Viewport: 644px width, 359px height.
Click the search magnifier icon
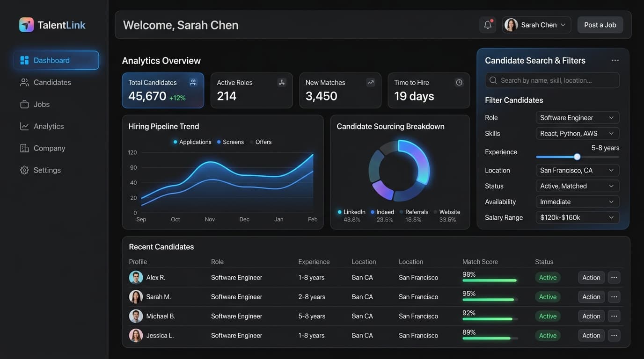click(493, 80)
